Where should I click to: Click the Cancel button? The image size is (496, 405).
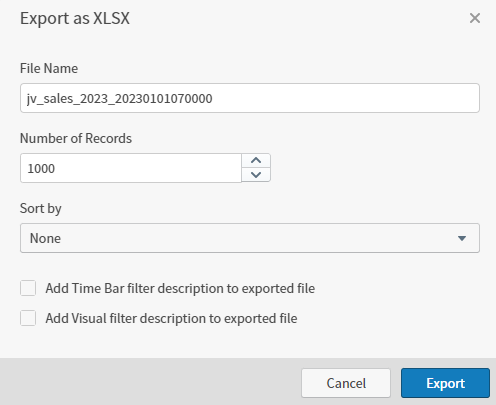346,383
